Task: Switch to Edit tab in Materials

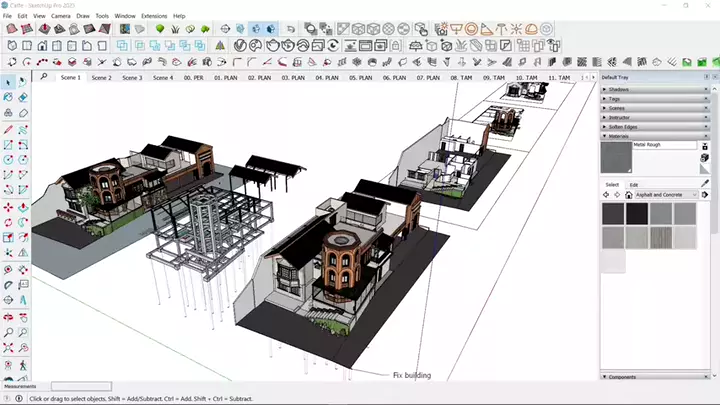Action: tap(634, 184)
